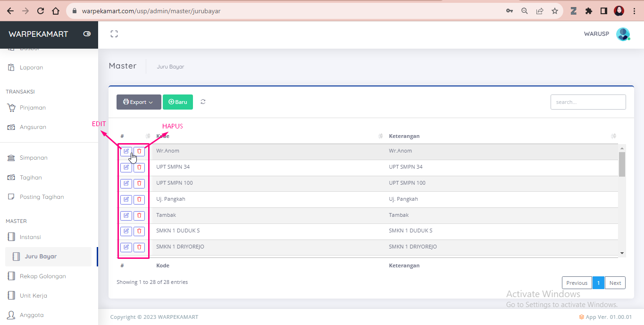Viewport: 644px width, 325px height.
Task: Click the table scroll down arrow
Action: coord(622,253)
